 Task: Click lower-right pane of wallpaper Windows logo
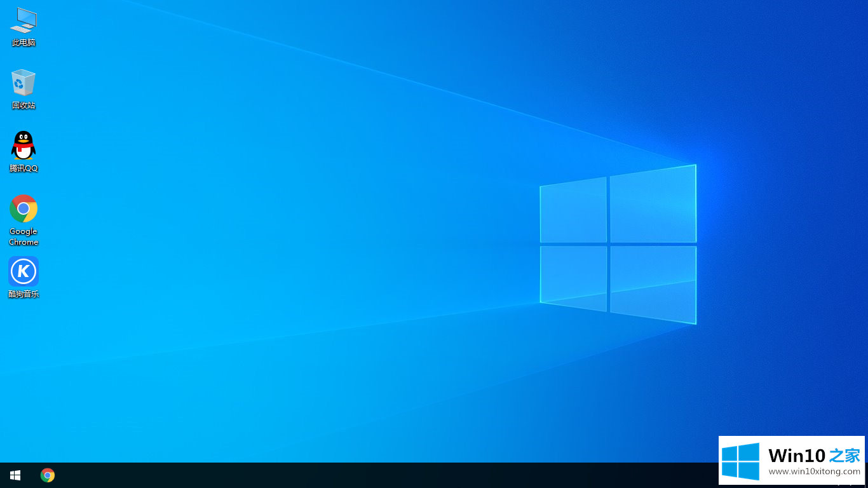point(653,283)
